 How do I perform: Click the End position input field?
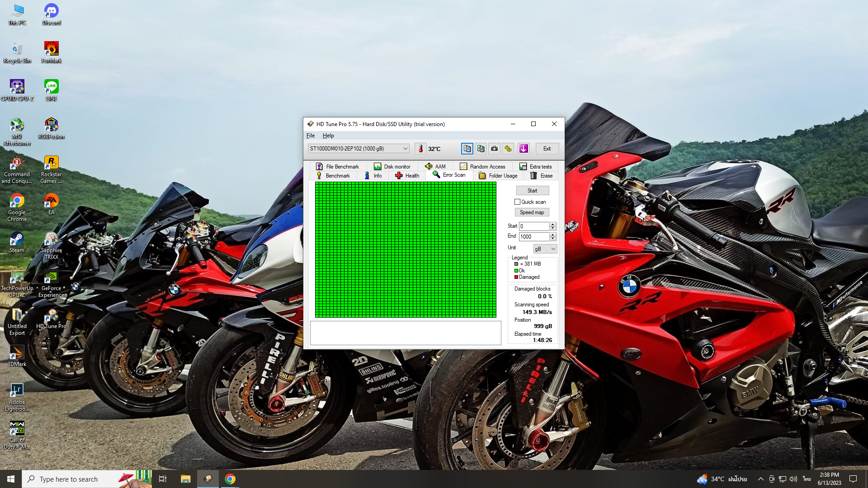pyautogui.click(x=533, y=237)
